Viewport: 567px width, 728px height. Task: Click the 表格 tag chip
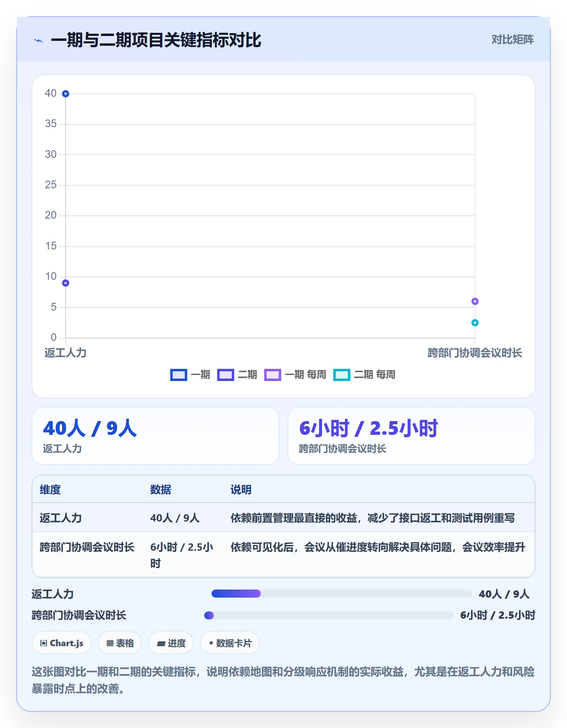120,643
